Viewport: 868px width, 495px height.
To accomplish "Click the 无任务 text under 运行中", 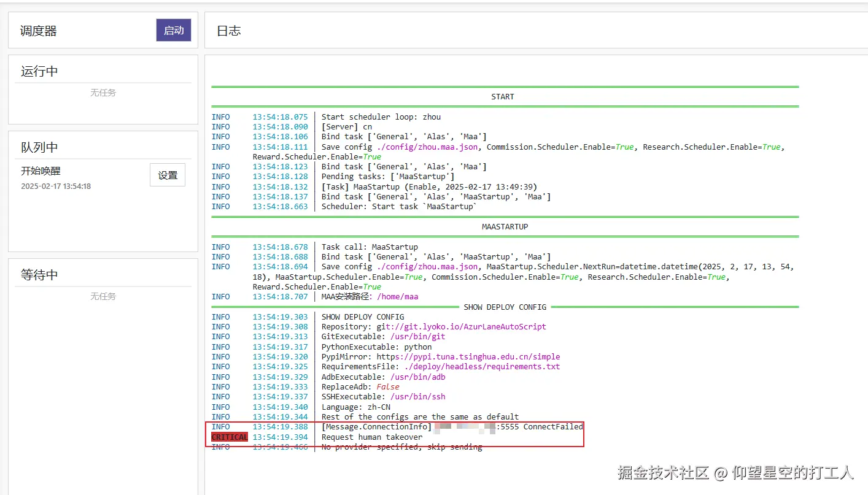I will tap(103, 93).
